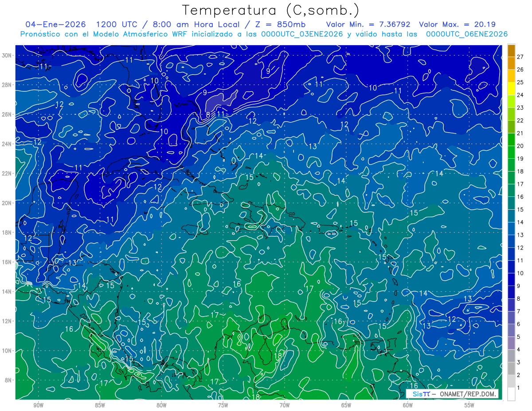Click the '60W' longitude axis label

pyautogui.click(x=408, y=405)
